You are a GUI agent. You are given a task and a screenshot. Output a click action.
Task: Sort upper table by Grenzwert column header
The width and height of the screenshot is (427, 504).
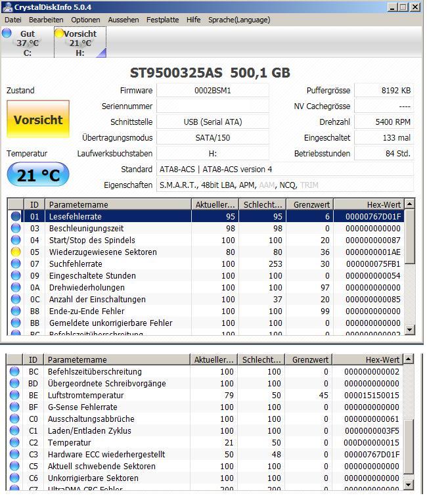[x=309, y=204]
